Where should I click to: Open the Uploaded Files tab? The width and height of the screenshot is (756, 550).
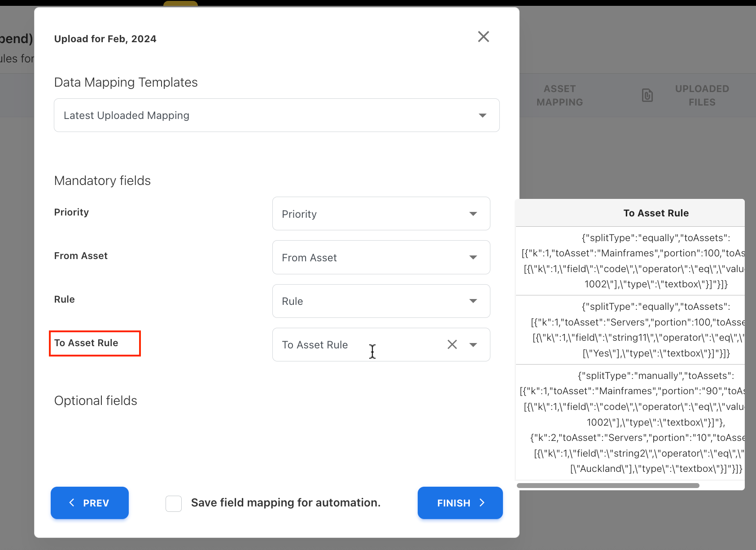pos(702,95)
